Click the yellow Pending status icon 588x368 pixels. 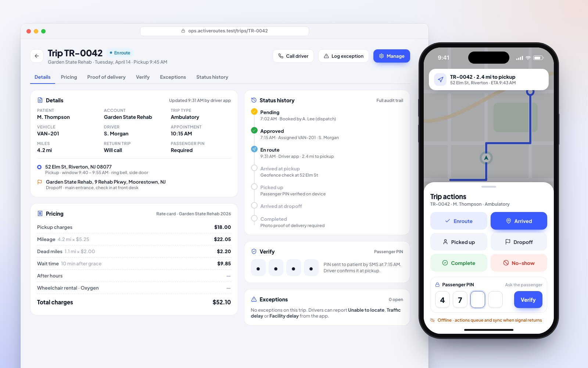click(254, 112)
